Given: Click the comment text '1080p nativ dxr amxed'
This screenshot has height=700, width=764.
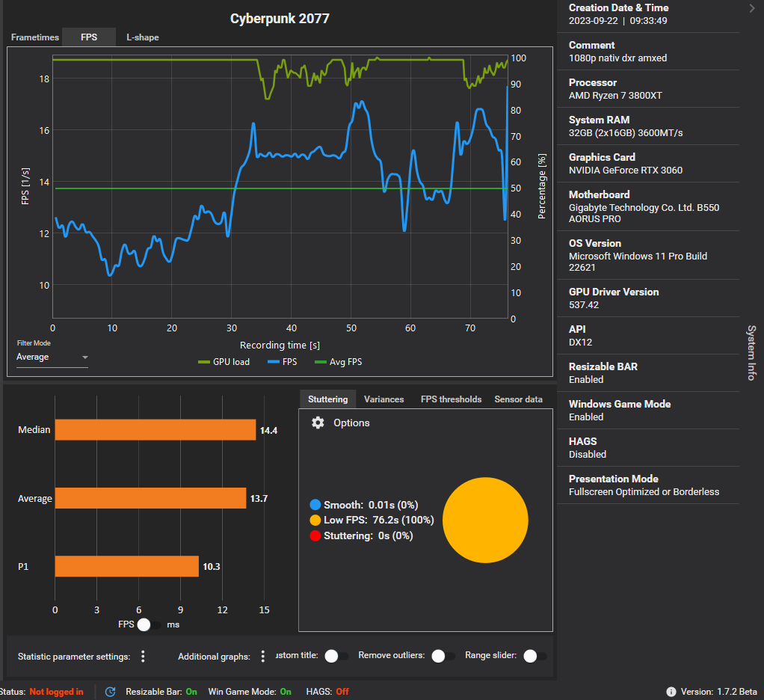Looking at the screenshot, I should (617, 58).
